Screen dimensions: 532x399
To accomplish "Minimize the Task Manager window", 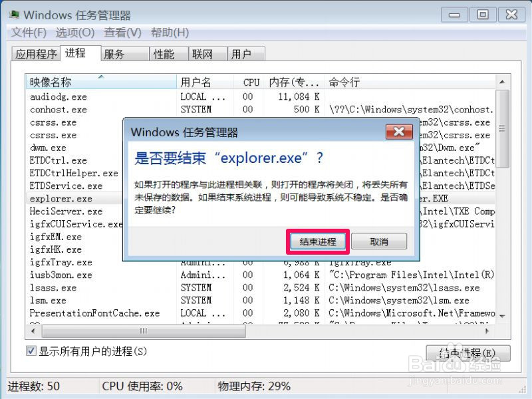I will click(x=454, y=15).
